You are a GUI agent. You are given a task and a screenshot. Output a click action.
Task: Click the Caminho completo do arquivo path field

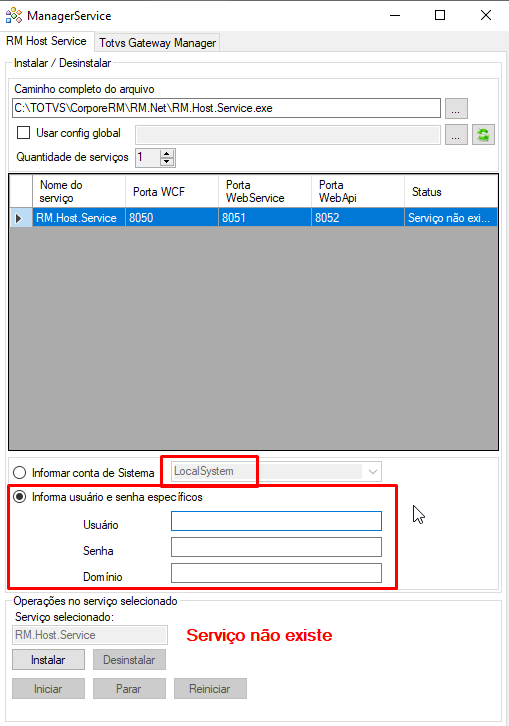pos(226,108)
